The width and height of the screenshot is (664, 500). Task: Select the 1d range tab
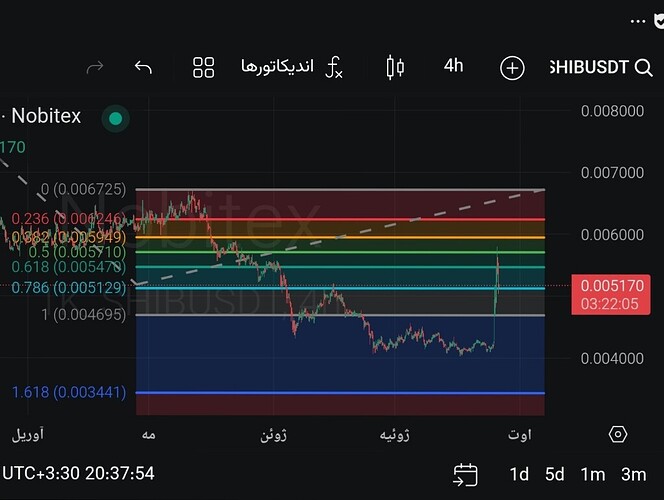pos(519,475)
